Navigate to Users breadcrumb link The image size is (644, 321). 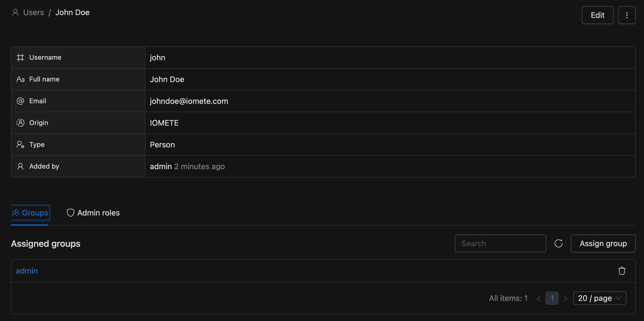34,13
